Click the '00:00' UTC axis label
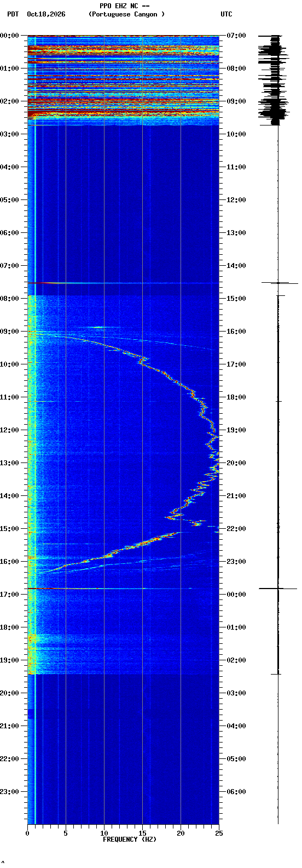Viewport: 302px width, 868px height. [x=236, y=595]
